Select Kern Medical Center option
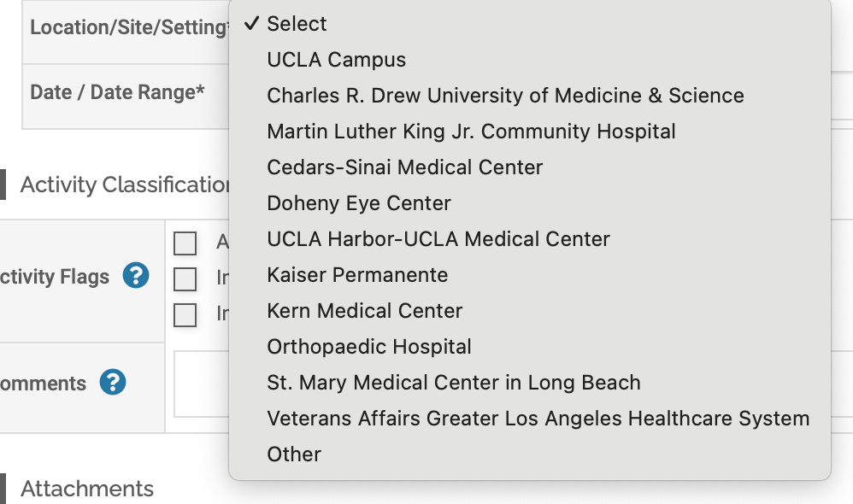The width and height of the screenshot is (853, 504). (x=364, y=311)
